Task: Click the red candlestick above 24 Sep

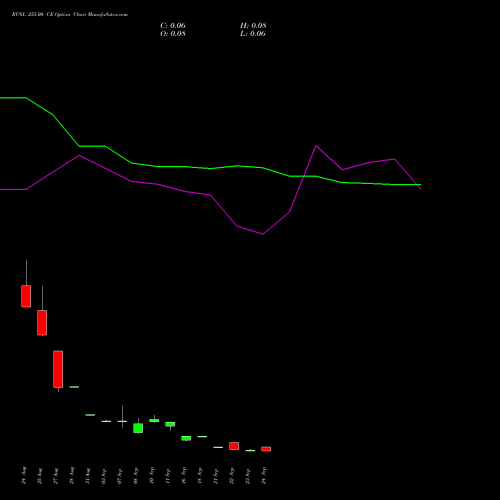Action: point(266,449)
